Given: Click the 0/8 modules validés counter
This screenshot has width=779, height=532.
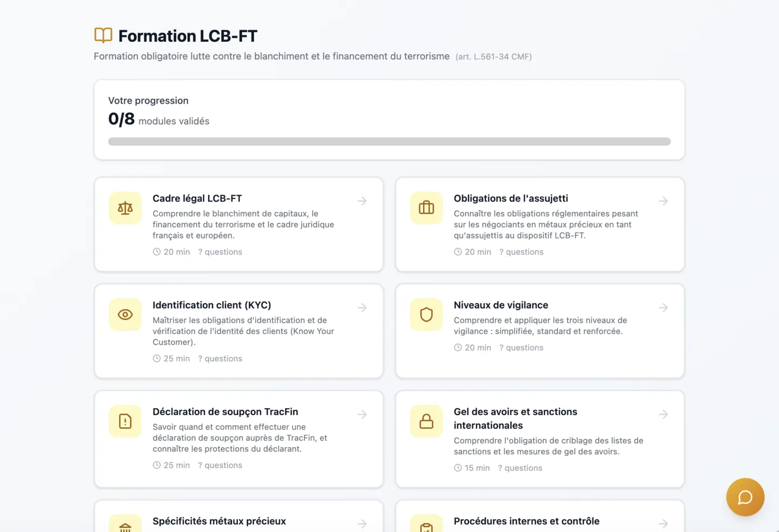Looking at the screenshot, I should coord(159,119).
